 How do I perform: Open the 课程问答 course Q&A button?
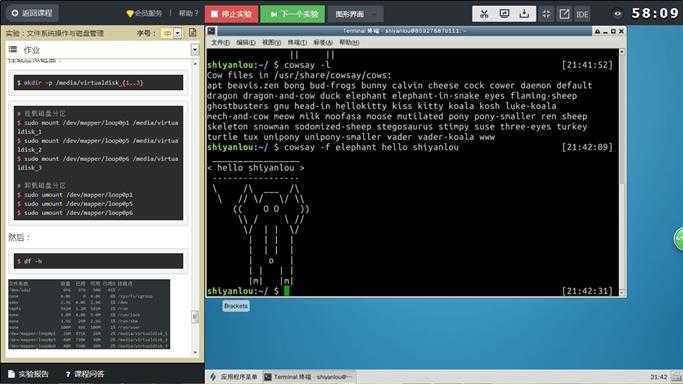(x=85, y=374)
